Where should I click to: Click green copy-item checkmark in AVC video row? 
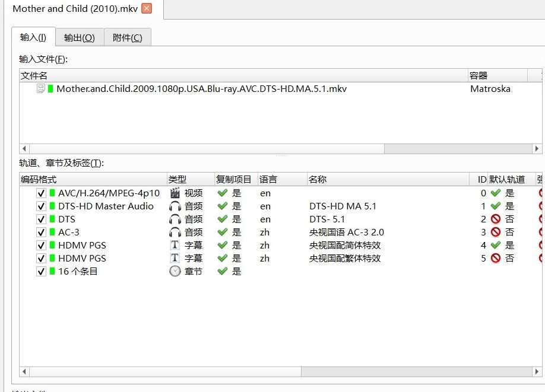click(223, 193)
